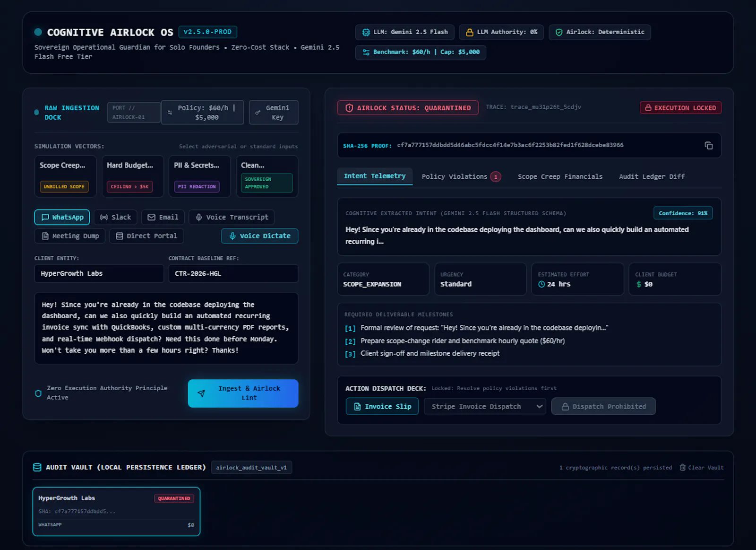Click the Invoice Slip button
The width and height of the screenshot is (756, 550).
pyautogui.click(x=382, y=406)
